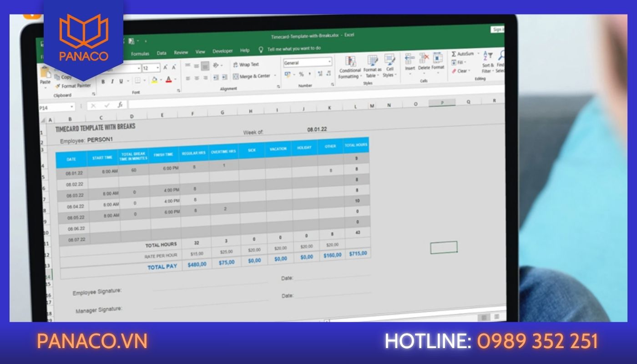Click the Cancel X in the formula bar

tap(93, 106)
